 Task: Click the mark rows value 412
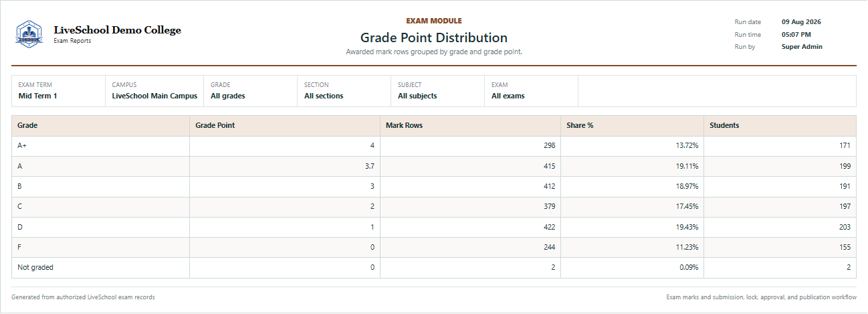click(x=549, y=186)
